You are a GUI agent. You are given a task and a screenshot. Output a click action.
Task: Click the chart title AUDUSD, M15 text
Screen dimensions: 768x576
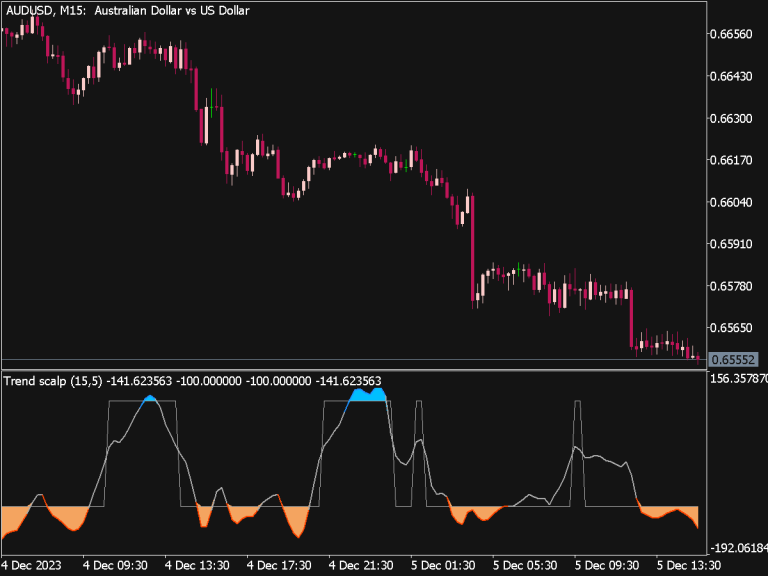47,11
